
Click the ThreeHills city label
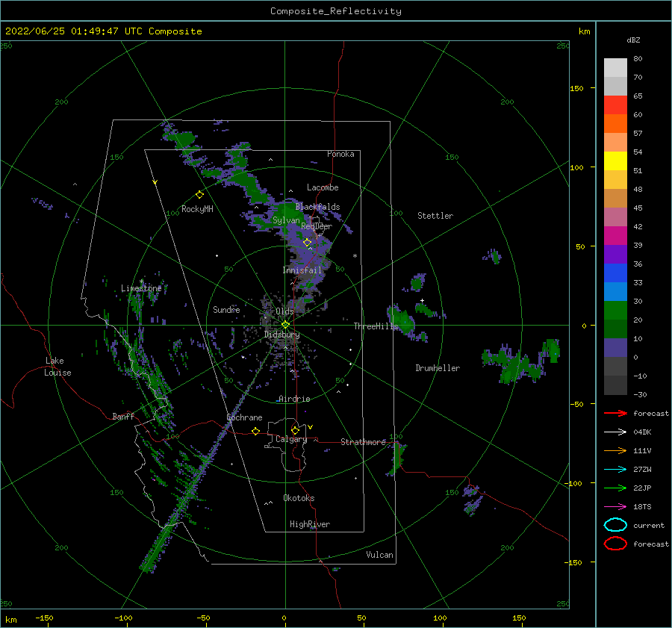pyautogui.click(x=376, y=326)
